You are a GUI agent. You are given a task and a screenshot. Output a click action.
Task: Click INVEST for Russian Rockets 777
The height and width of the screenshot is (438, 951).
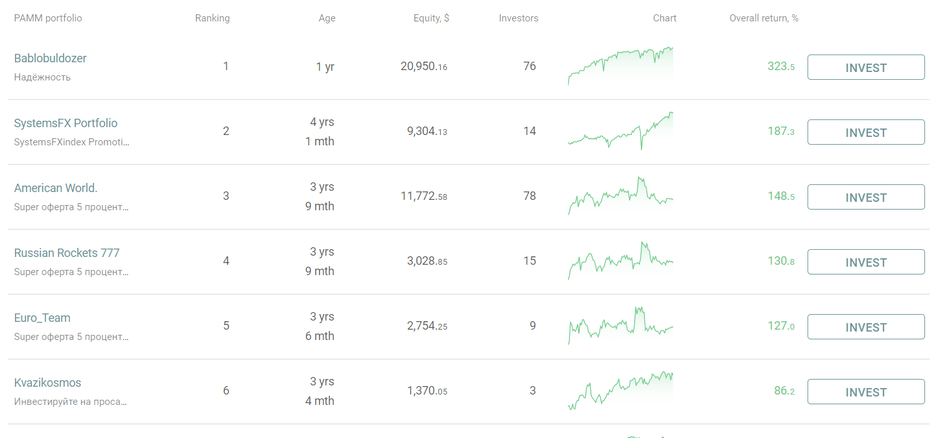[865, 262]
